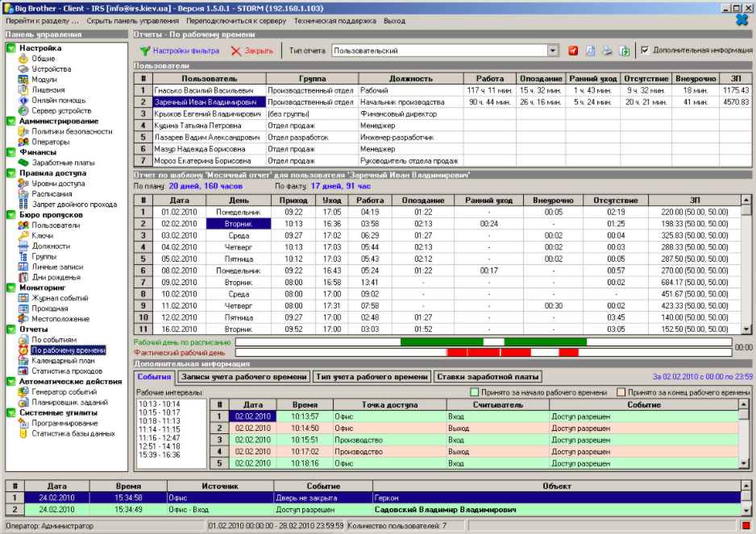
Task: Click the Ключи key icon
Action: pyautogui.click(x=23, y=235)
